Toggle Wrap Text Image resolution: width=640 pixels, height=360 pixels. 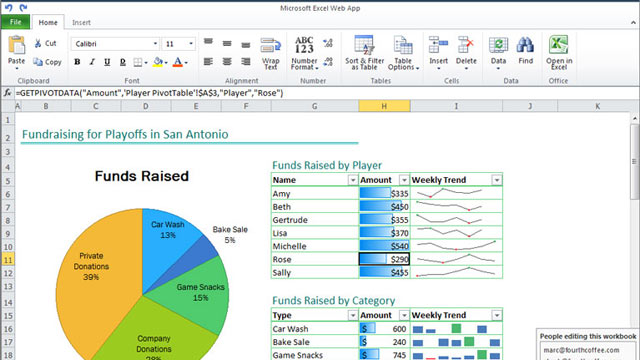pyautogui.click(x=270, y=54)
